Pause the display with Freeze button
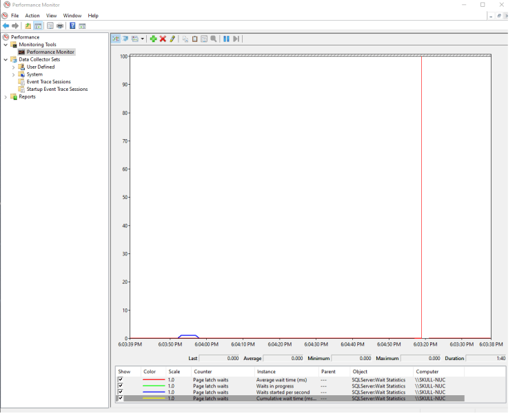517x420 pixels. (226, 39)
